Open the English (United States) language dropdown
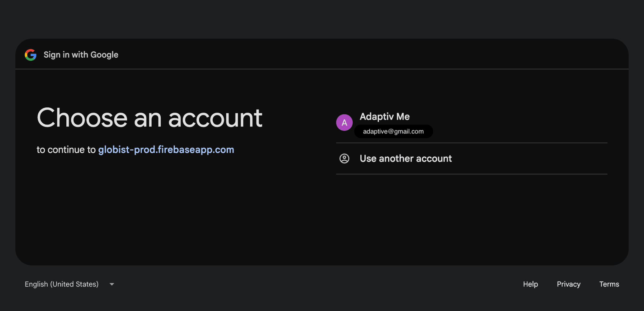The image size is (644, 311). click(69, 284)
